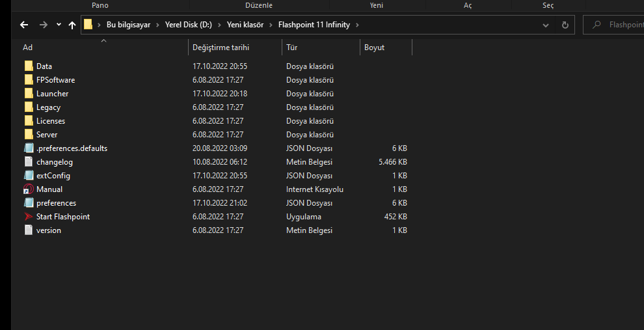Click the 10.08.2022 06:12 date cell
This screenshot has height=330, width=644.
point(220,162)
